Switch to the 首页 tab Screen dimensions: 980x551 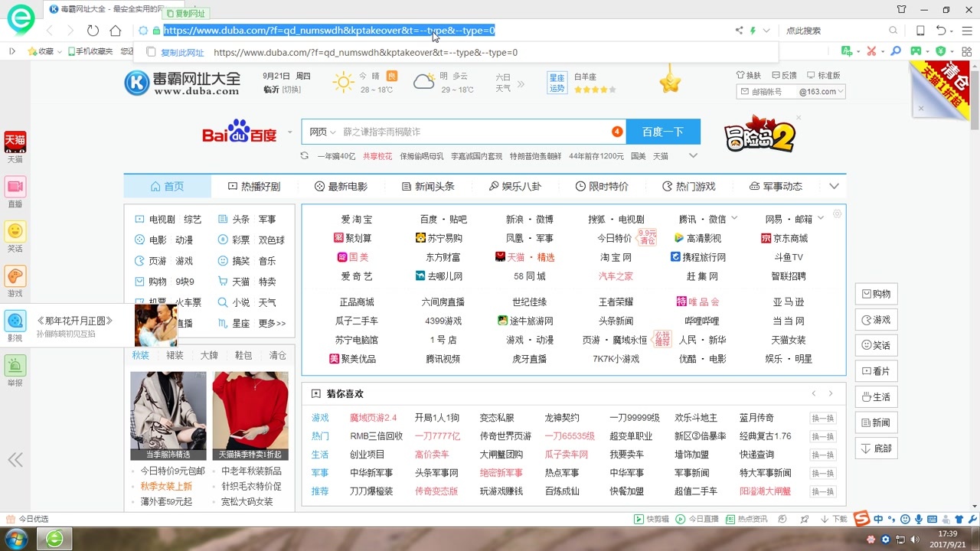[167, 186]
